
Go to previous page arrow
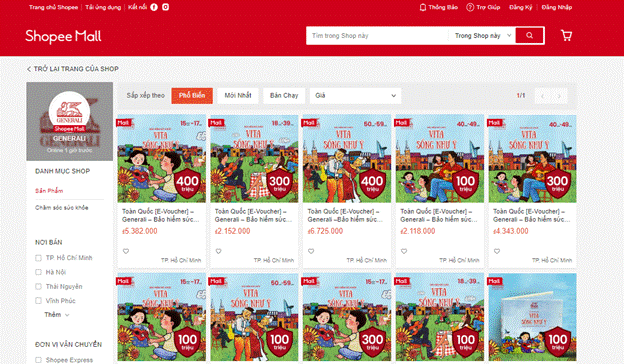click(543, 96)
